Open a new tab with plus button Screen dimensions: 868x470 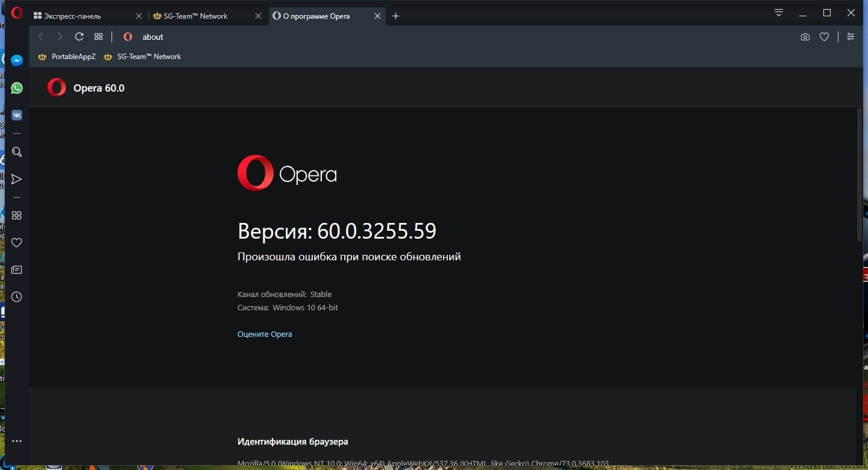tap(395, 16)
